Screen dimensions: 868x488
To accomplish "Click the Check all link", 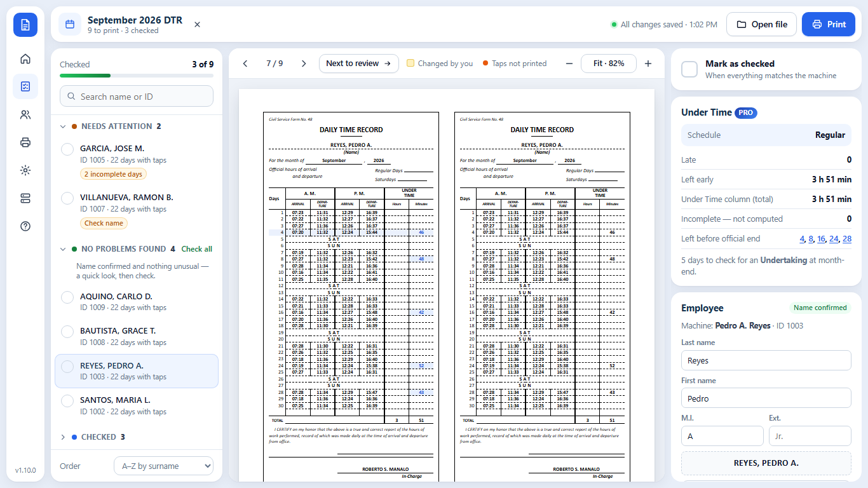I will pos(197,249).
